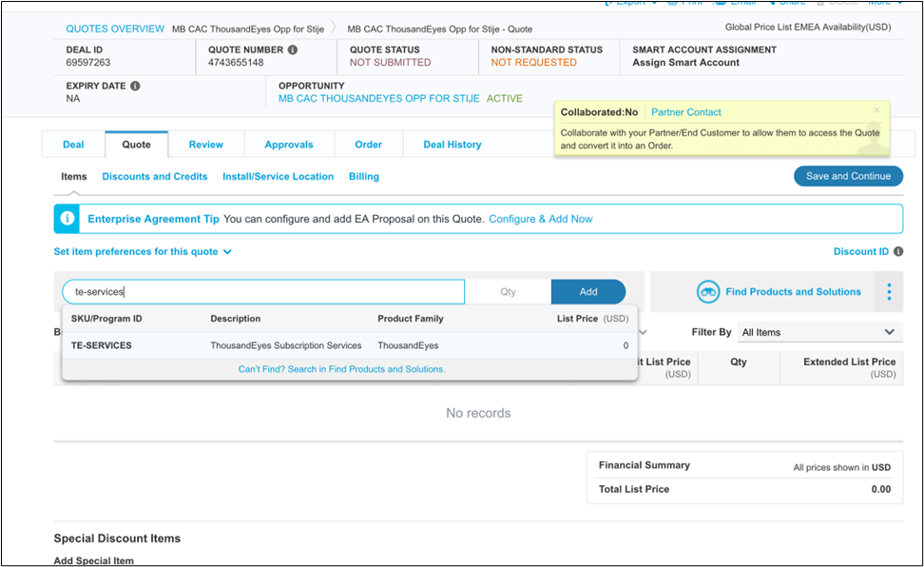Image resolution: width=924 pixels, height=567 pixels.
Task: Click Global Price List EMEA Availability(USD) text
Action: point(808,28)
